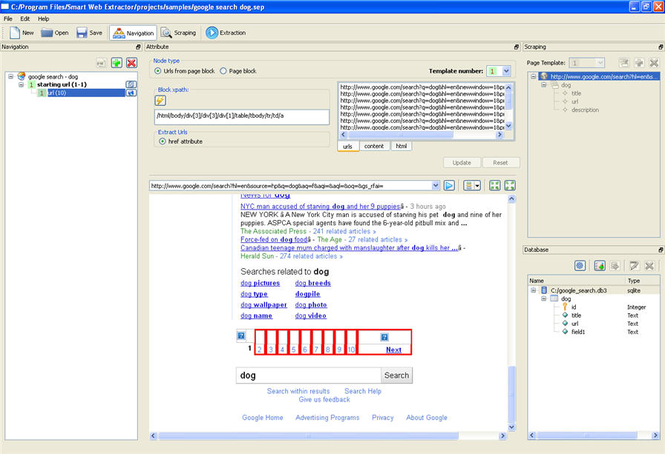The width and height of the screenshot is (665, 454).
Task: Open the Help menu
Action: point(43,19)
